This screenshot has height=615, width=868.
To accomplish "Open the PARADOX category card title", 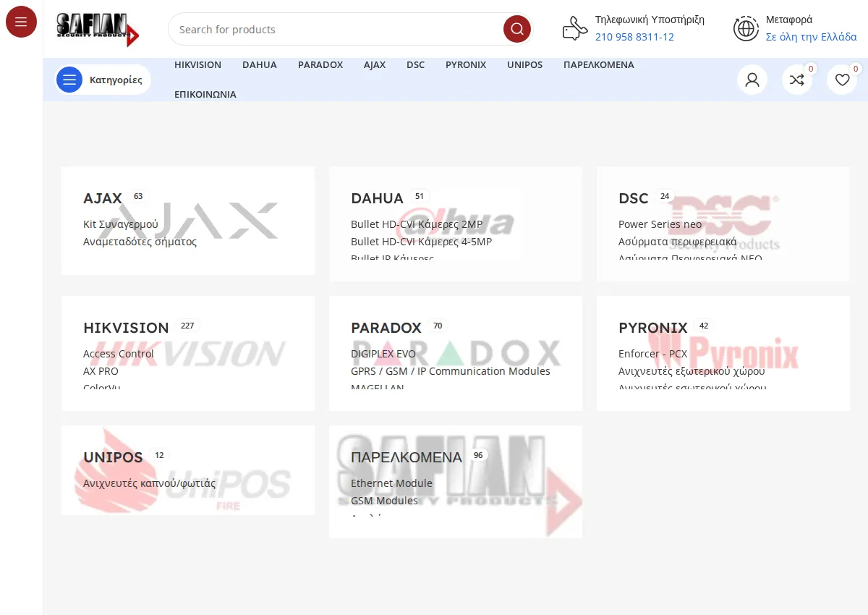I will pos(386,328).
